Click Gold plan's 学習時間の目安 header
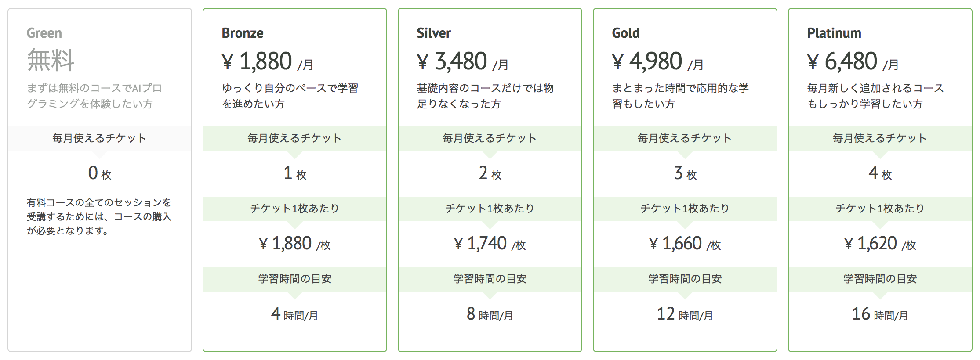The height and width of the screenshot is (360, 980). (685, 279)
